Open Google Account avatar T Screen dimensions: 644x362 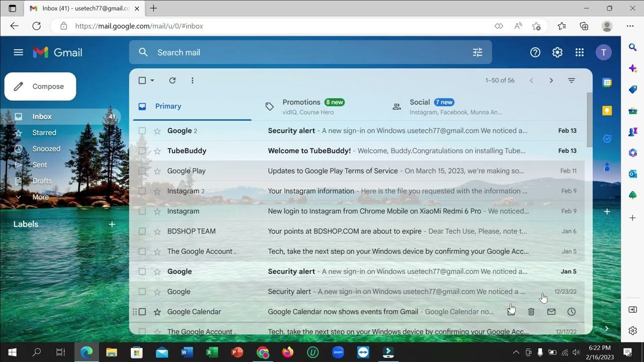604,52
